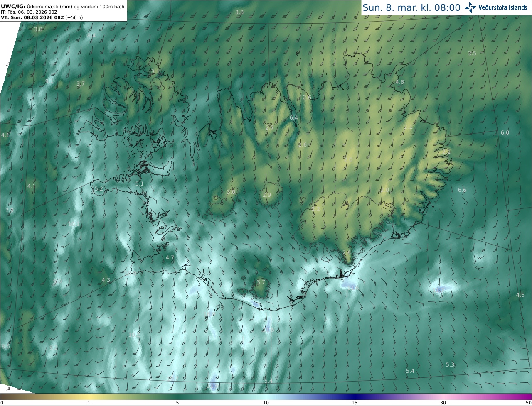The image size is (532, 406).
Task: Click the UWC/IG Úrkomumætti title line
Action: point(62,6)
